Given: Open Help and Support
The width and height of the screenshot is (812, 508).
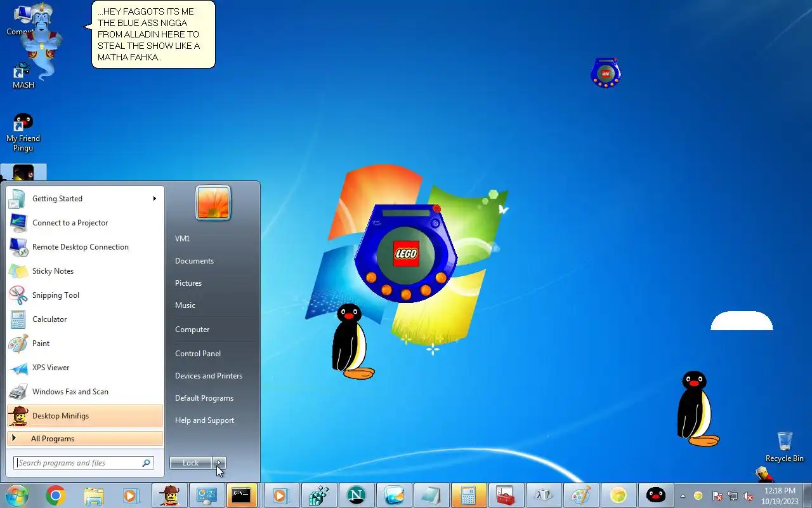Looking at the screenshot, I should tap(204, 420).
